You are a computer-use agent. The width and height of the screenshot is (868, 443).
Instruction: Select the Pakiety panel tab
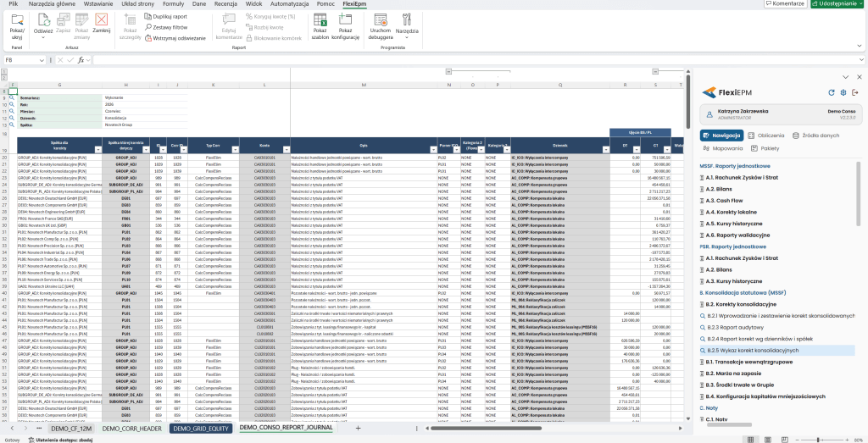pos(765,148)
